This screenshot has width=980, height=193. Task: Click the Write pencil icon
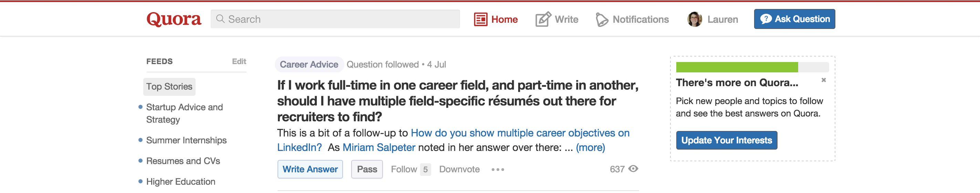click(543, 19)
